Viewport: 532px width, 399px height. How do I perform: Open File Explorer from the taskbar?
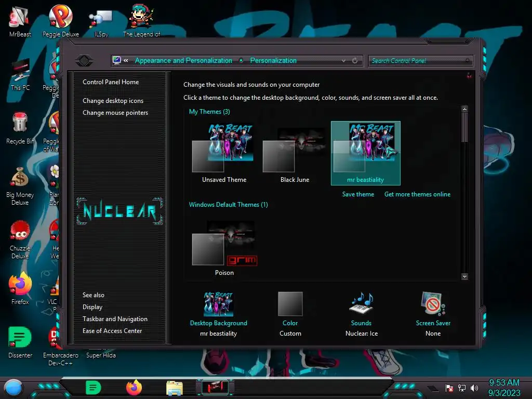tap(175, 388)
